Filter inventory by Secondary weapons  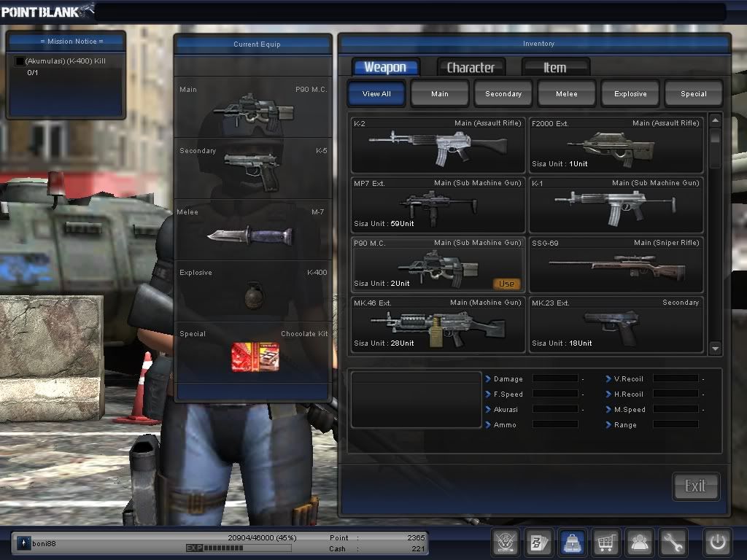click(x=503, y=93)
